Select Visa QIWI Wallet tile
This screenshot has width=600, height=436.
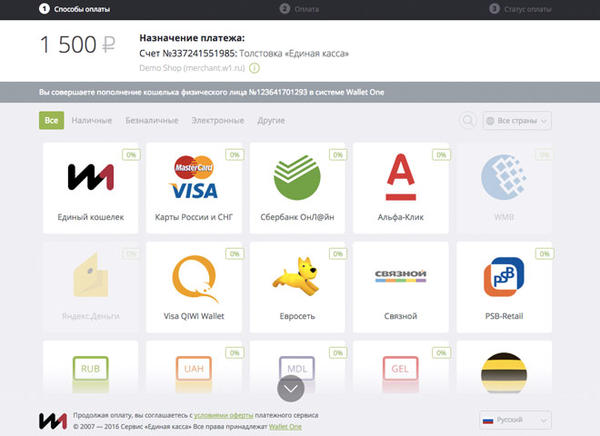(x=194, y=288)
